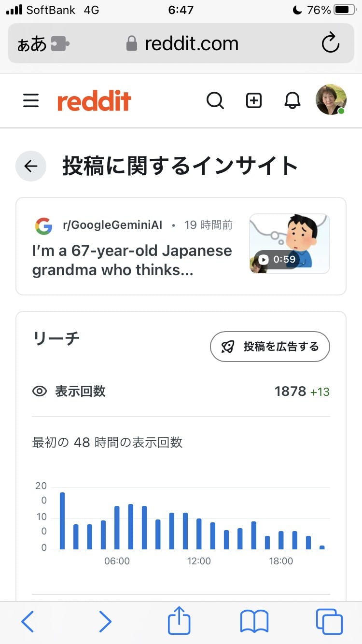Open Safari bookmarks
The height and width of the screenshot is (644, 362).
click(254, 621)
